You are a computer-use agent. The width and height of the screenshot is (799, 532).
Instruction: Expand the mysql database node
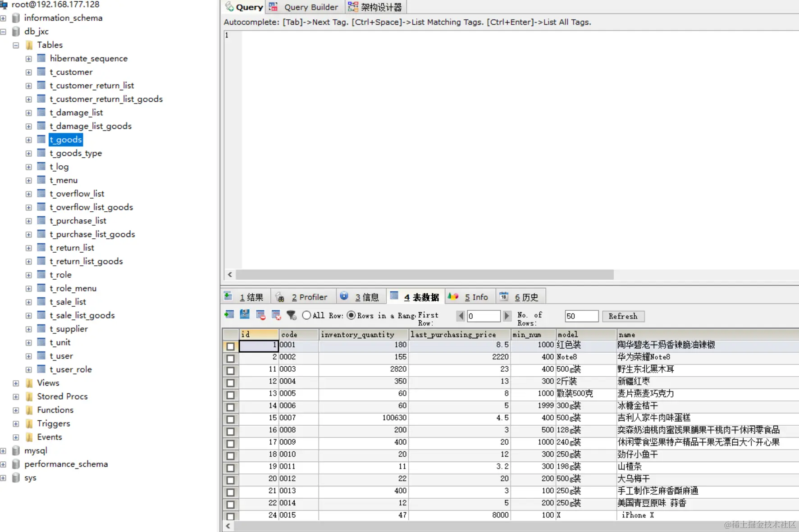pos(3,451)
